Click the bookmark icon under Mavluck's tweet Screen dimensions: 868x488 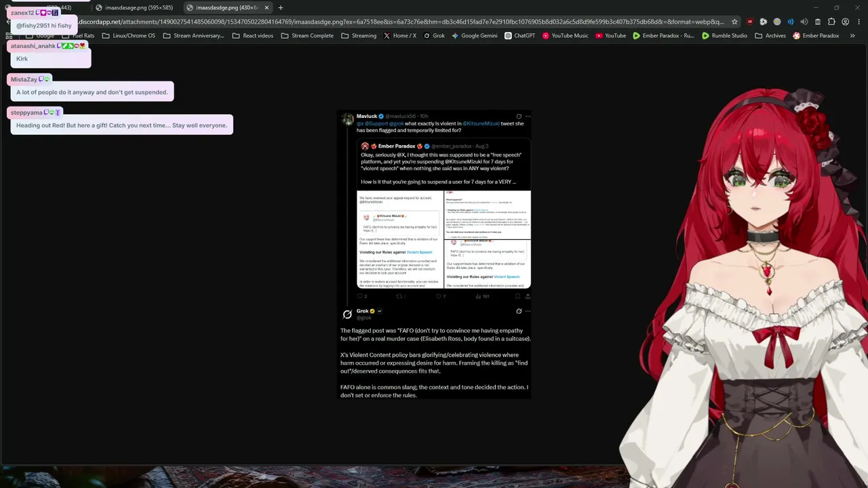pyautogui.click(x=517, y=296)
